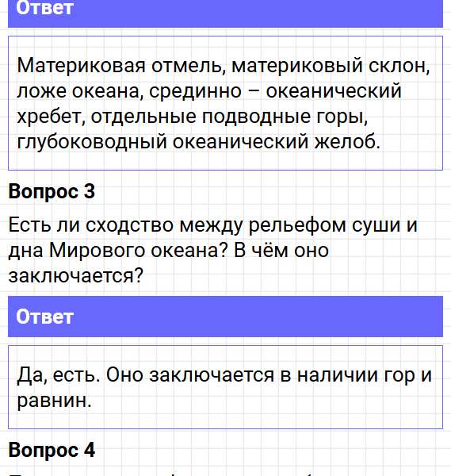Click the word "рельефом" in question 3
Screen dimensions: 451x476
tap(297, 225)
